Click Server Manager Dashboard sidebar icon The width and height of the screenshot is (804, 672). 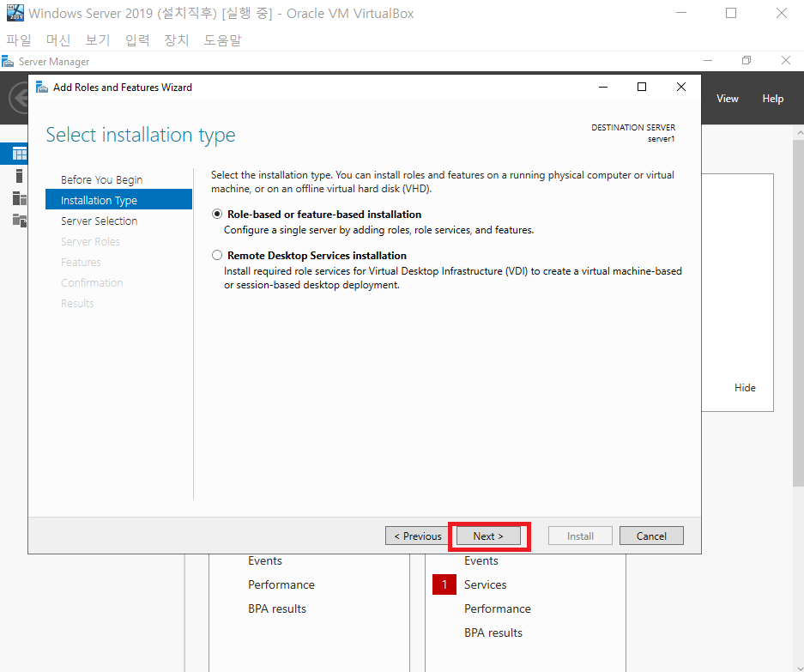pos(20,154)
